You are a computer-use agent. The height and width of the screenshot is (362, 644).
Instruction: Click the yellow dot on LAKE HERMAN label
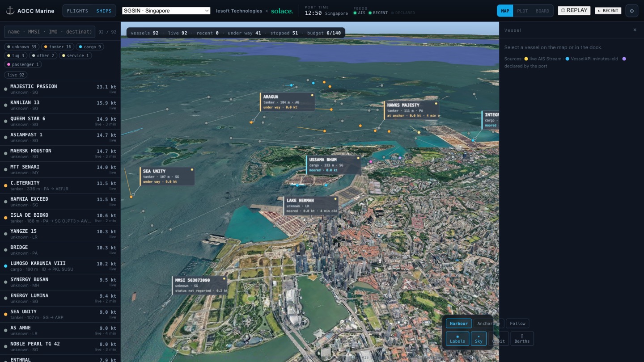tap(335, 198)
